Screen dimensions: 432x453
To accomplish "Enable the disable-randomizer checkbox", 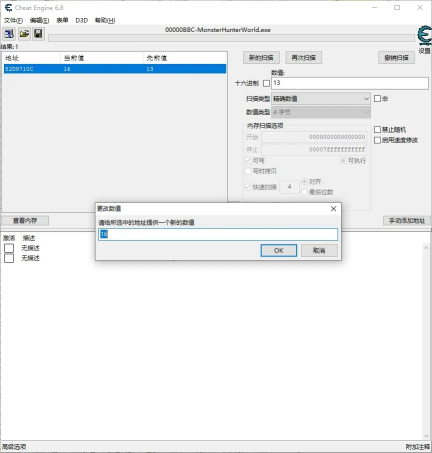I will coord(377,129).
